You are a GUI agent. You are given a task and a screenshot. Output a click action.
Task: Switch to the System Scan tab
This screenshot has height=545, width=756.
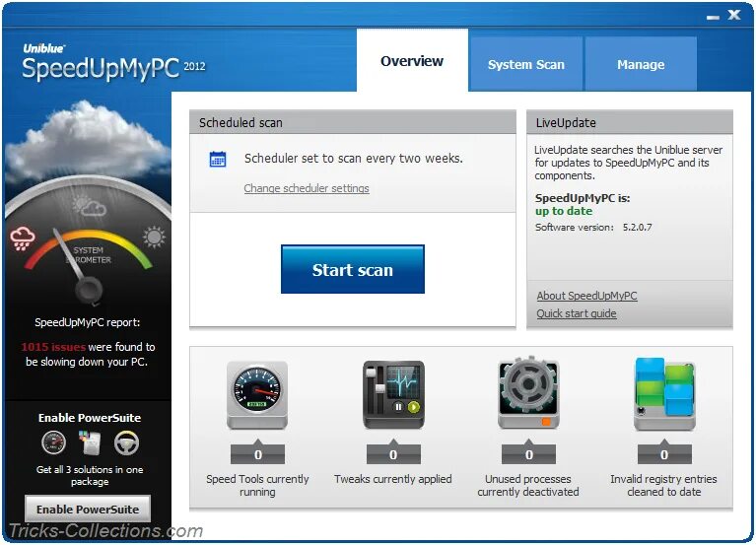[526, 64]
